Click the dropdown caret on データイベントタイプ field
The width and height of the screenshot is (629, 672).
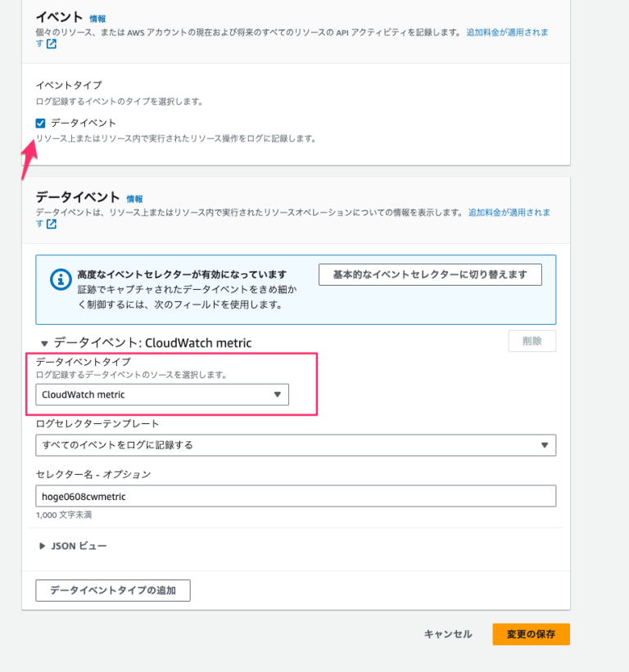(279, 395)
